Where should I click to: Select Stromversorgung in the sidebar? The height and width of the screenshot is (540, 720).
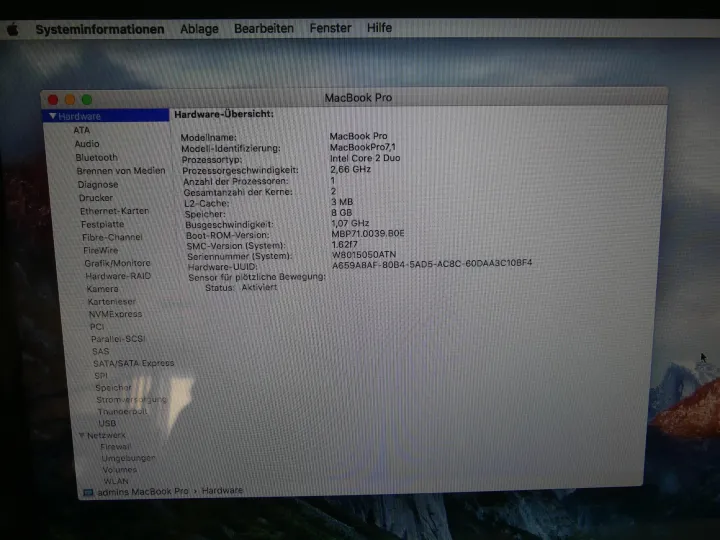(x=131, y=399)
